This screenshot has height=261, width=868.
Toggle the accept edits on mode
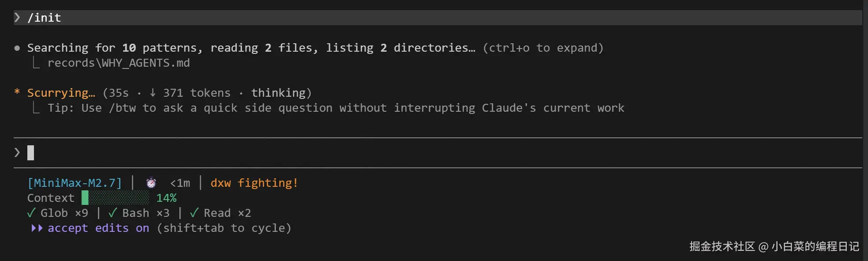pos(98,228)
